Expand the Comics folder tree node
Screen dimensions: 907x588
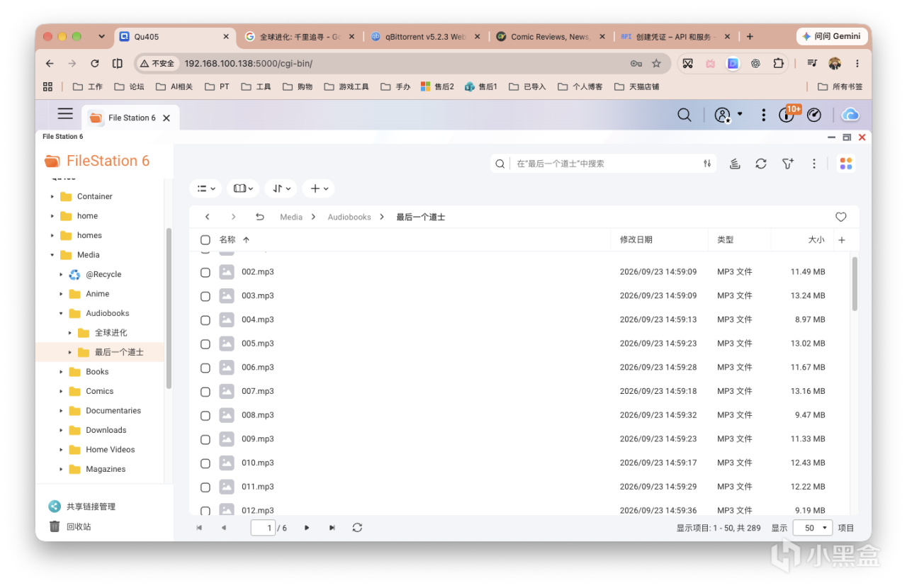61,391
